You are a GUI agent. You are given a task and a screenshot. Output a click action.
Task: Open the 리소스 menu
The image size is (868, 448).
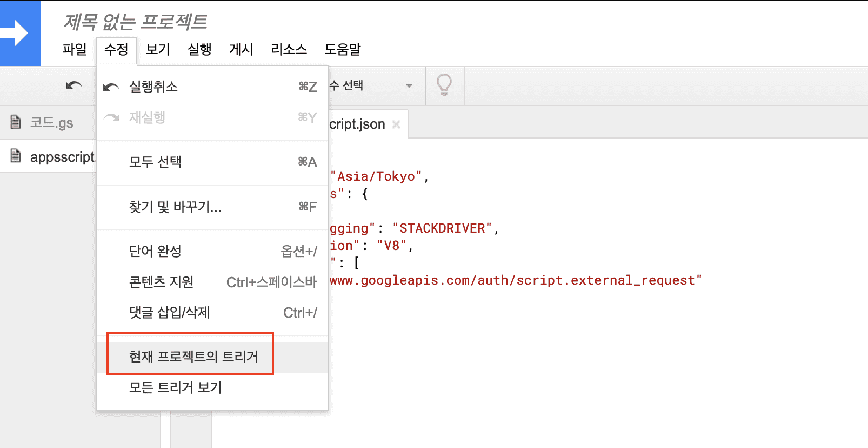(289, 49)
